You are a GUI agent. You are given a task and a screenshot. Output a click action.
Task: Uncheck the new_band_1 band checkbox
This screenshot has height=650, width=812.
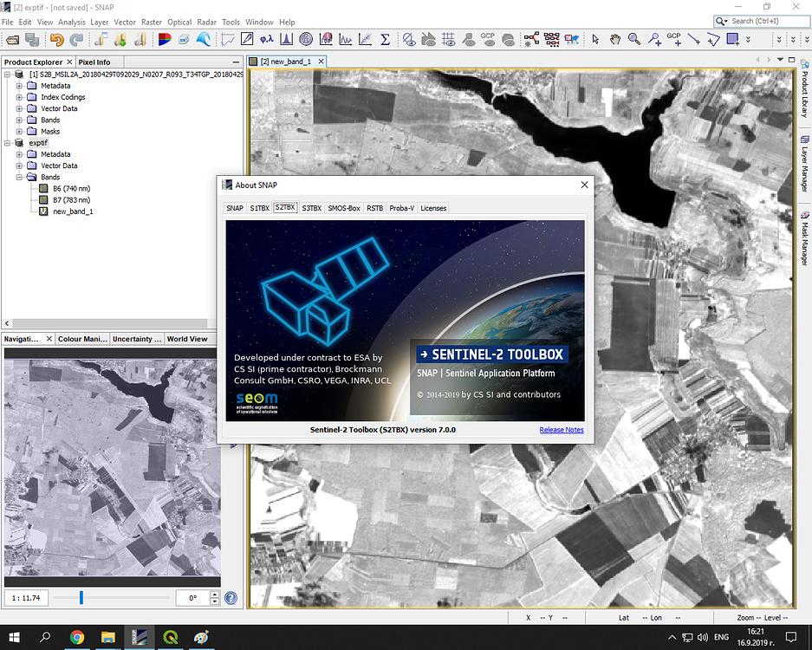[x=42, y=211]
